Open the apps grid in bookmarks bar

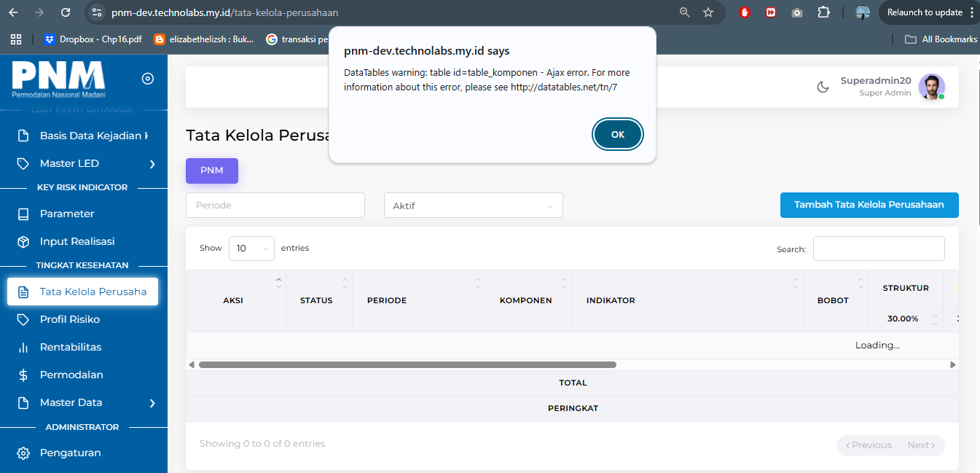pos(16,39)
